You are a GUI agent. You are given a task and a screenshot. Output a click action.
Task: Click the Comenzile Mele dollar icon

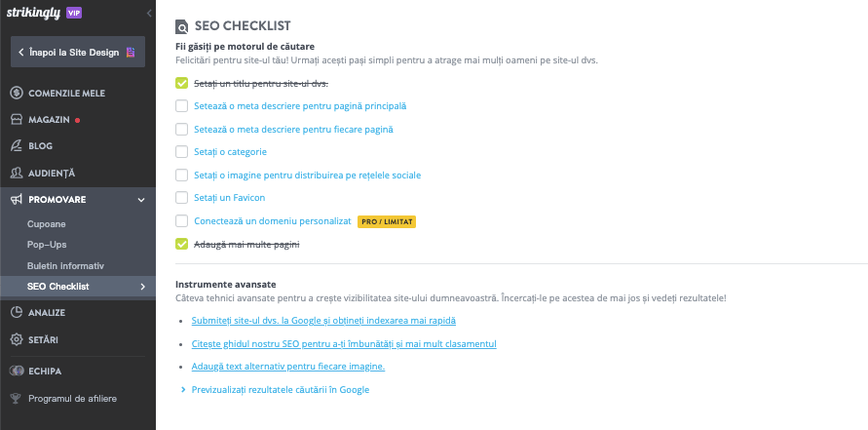(17, 93)
